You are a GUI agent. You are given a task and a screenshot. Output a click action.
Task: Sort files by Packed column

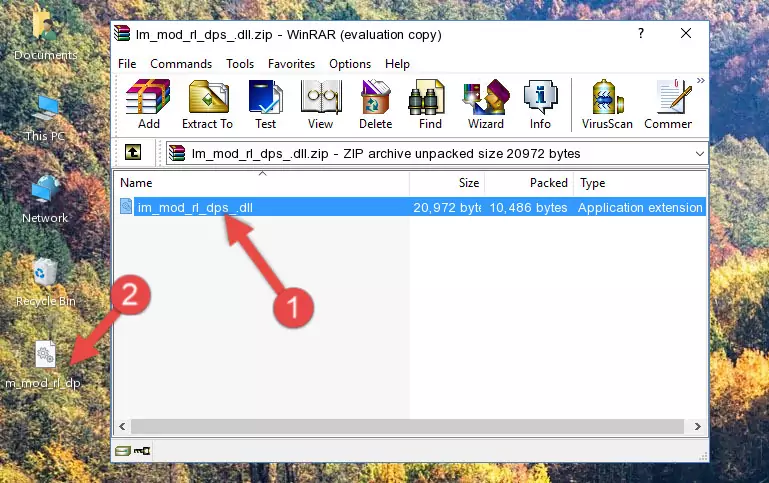[x=529, y=183]
